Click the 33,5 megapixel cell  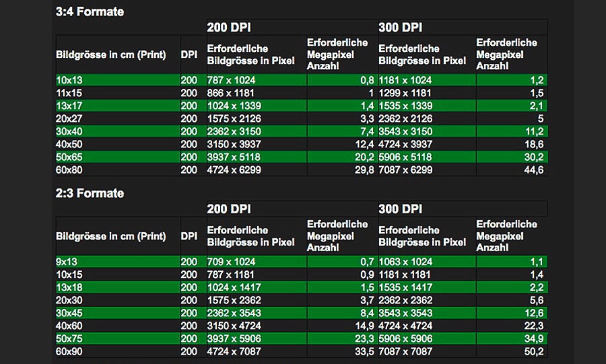(362, 351)
